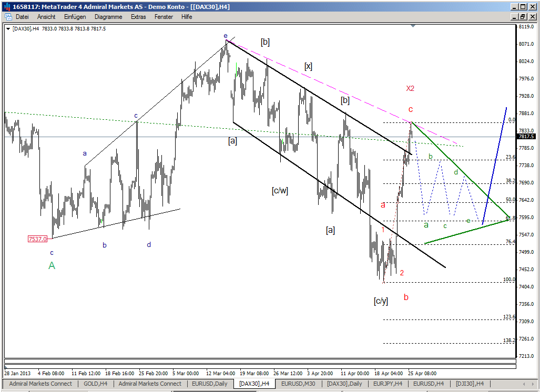Switch to the EURUSD,Daily chart tab
Screen dimensions: 540x392
[210, 384]
